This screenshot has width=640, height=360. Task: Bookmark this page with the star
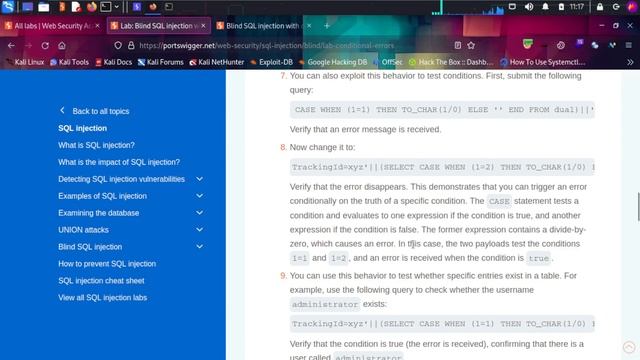click(471, 45)
